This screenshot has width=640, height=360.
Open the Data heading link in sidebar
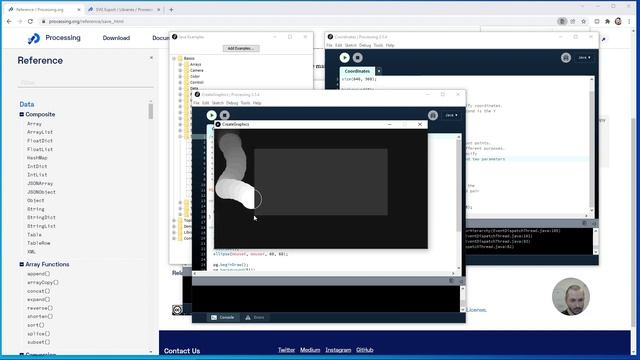[x=27, y=104]
